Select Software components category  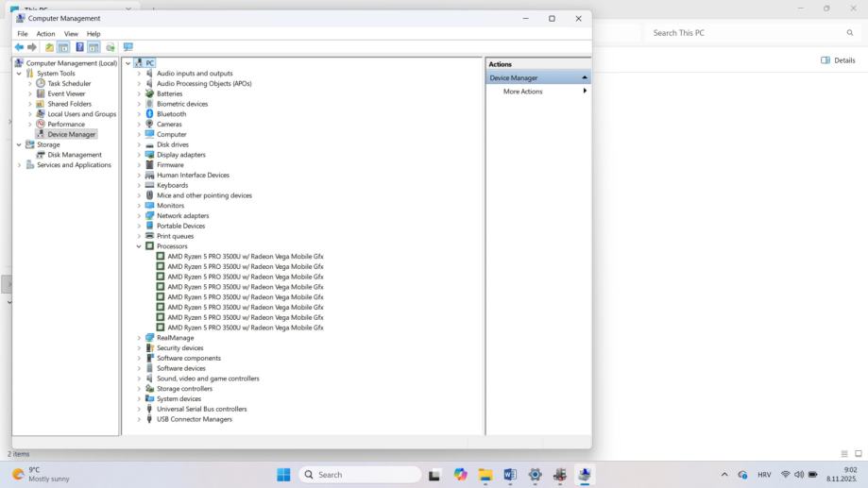(189, 358)
